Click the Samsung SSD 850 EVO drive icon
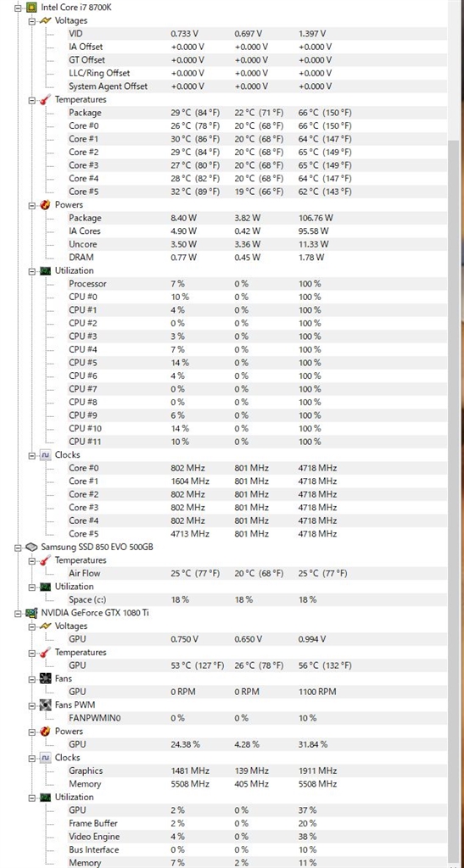464x868 pixels. 33,548
